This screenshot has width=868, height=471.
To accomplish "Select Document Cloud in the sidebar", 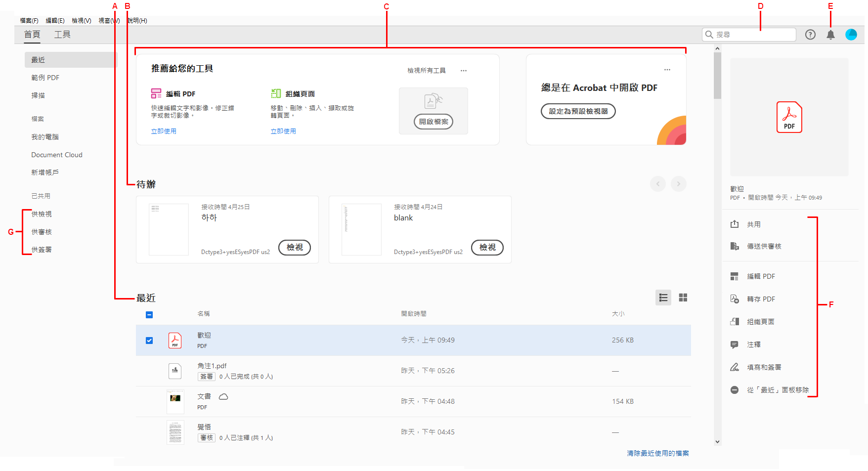I will [57, 155].
